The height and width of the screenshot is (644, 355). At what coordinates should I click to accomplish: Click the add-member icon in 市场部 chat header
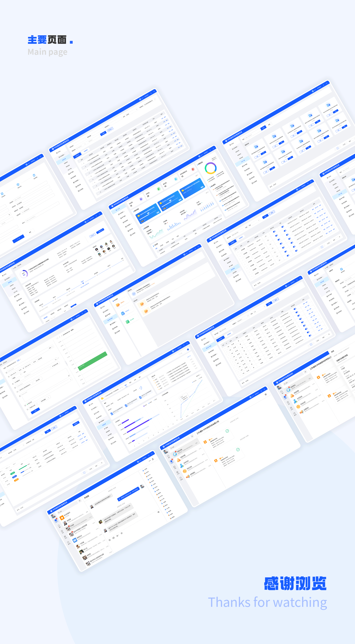pos(153,459)
